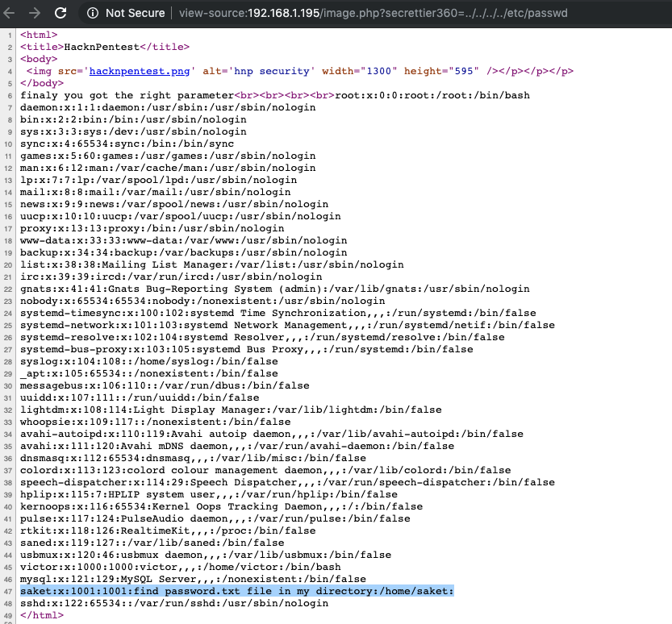Click the messagebus:x:106:110 line

(165, 385)
